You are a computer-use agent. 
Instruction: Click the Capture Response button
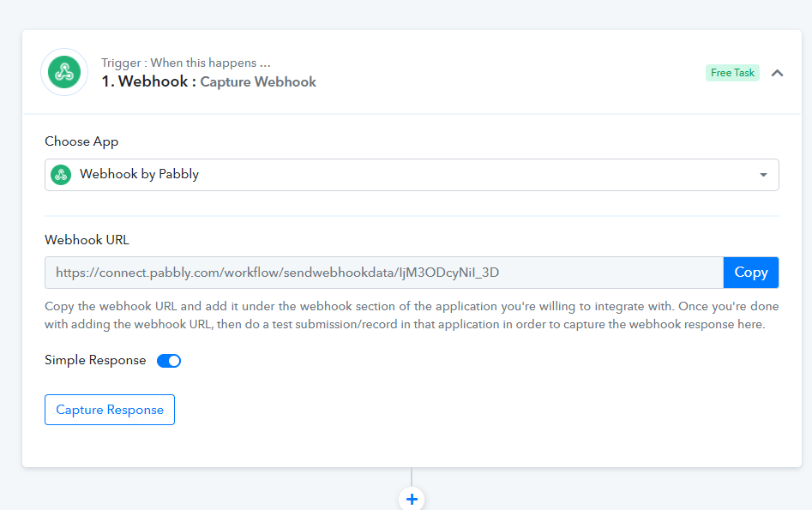(110, 410)
